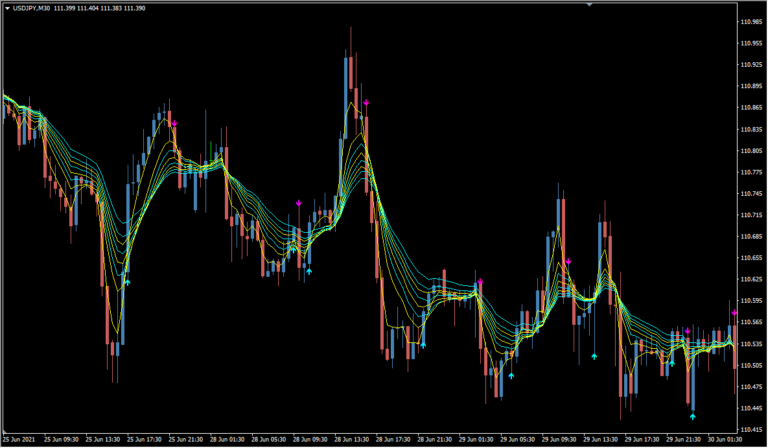
Task: Click the 110.805 price scale label
Action: pyautogui.click(x=750, y=151)
